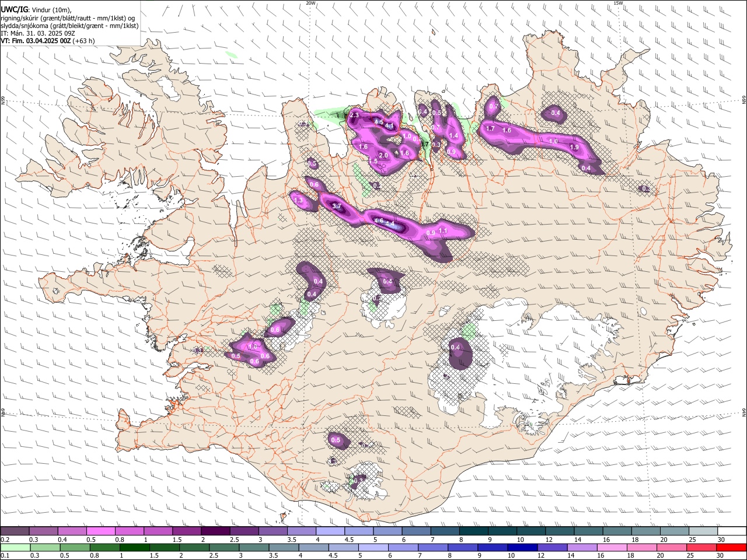This screenshot has height=560, width=747.
Task: Select the 2.3 precipitation value on the map
Action: click(x=354, y=116)
